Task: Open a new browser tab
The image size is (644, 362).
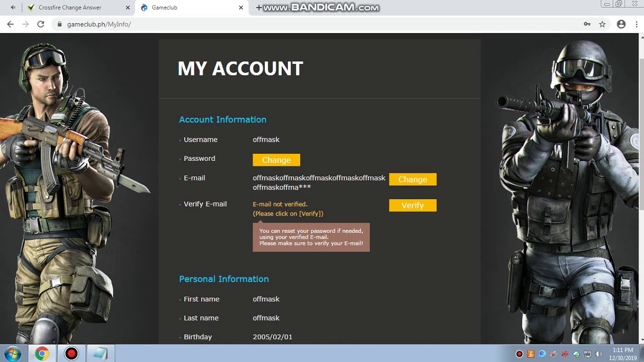Action: click(259, 8)
